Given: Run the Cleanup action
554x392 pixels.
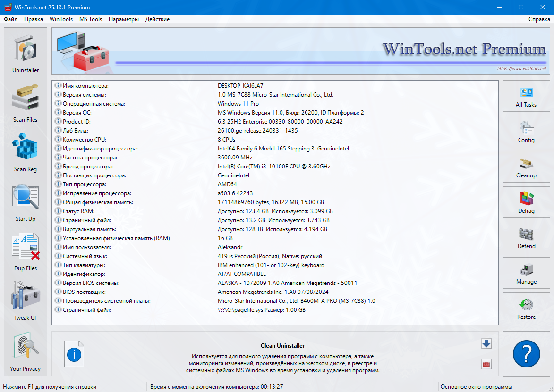Looking at the screenshot, I should tap(526, 168).
